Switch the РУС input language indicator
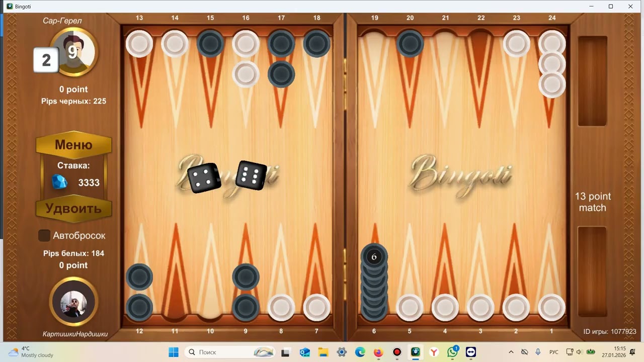 point(554,352)
